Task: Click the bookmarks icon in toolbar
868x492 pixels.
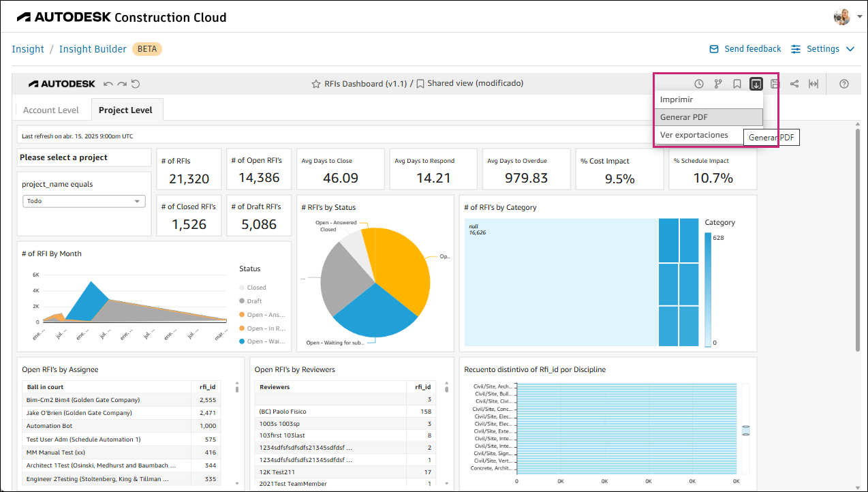Action: 737,84
